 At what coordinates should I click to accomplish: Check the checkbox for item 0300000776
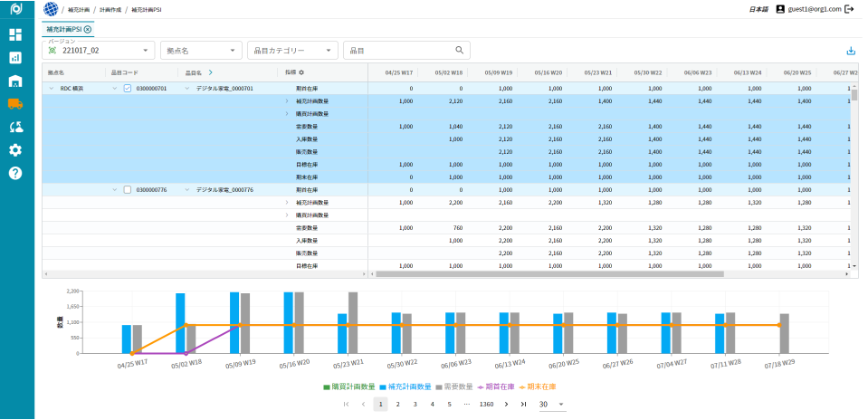click(127, 190)
